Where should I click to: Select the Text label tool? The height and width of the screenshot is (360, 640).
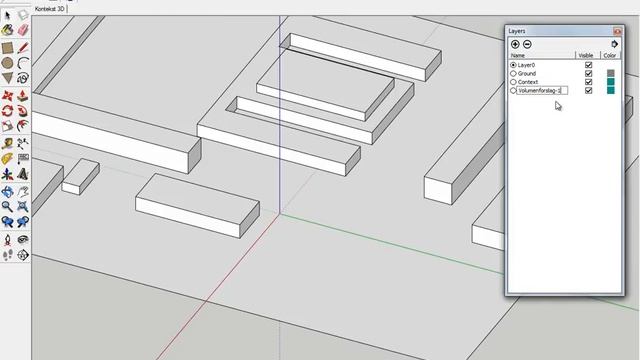point(23,158)
